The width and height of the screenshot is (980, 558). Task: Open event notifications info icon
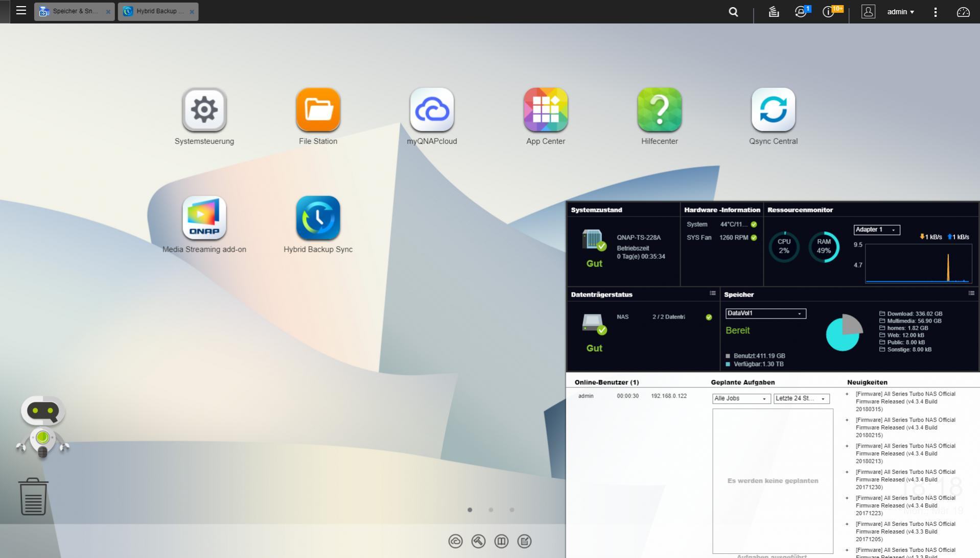(x=830, y=11)
